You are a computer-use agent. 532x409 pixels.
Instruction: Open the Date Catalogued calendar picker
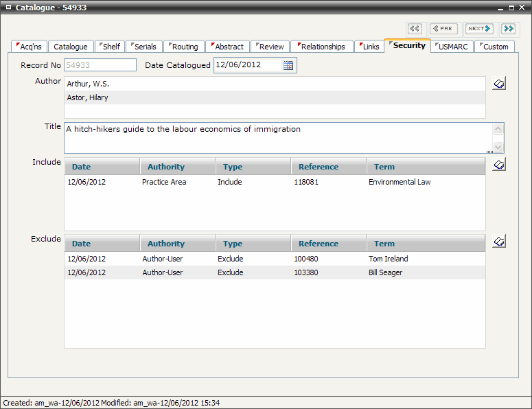[x=288, y=66]
